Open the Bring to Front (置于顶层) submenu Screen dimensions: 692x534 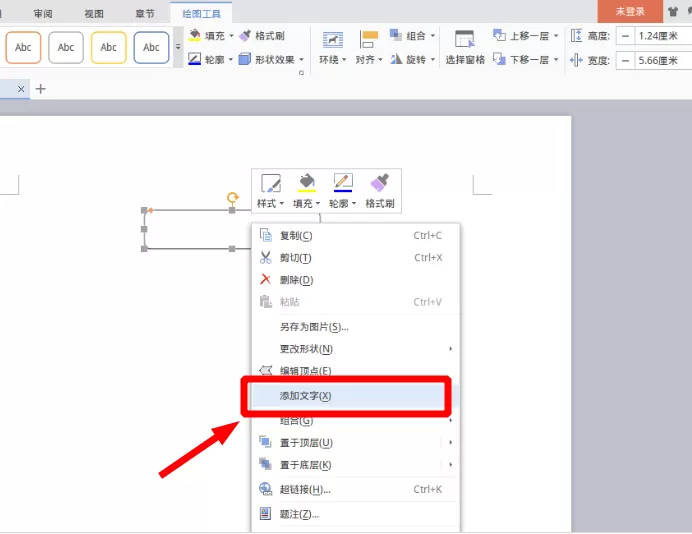pos(356,442)
